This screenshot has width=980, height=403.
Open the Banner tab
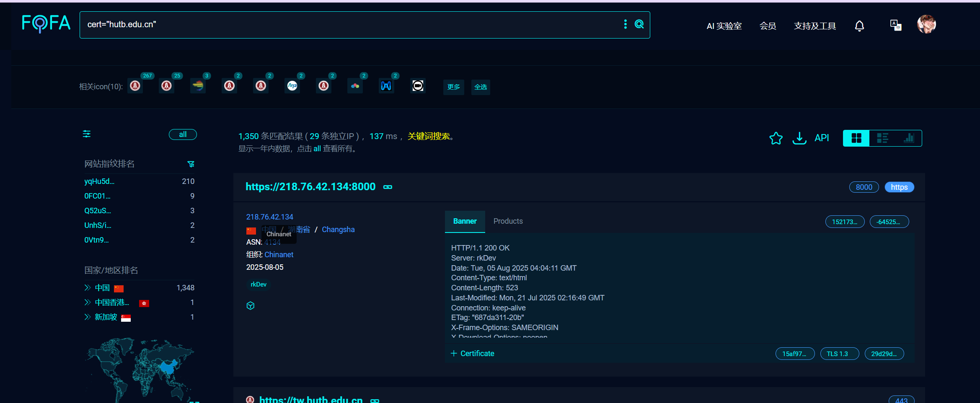click(465, 221)
